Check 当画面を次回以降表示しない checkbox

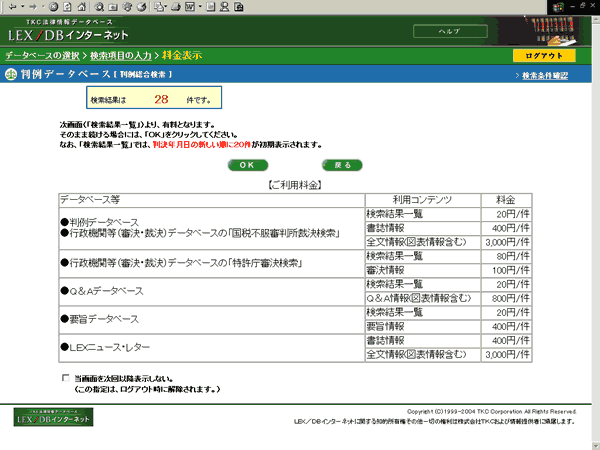(65, 378)
